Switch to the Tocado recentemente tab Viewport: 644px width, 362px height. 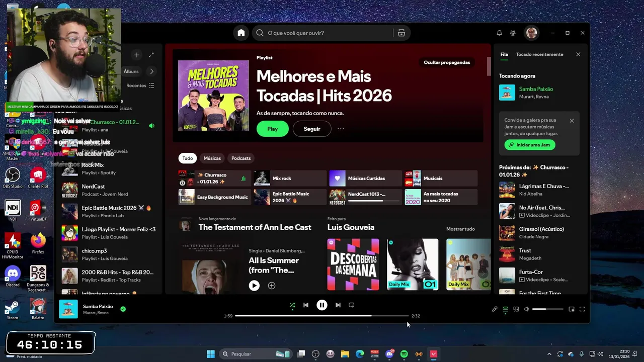(539, 54)
